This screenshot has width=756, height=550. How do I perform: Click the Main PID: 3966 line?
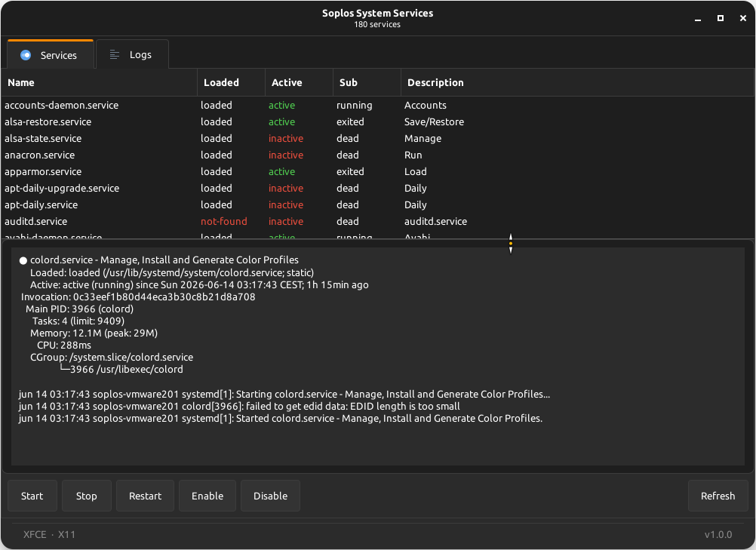coord(79,309)
